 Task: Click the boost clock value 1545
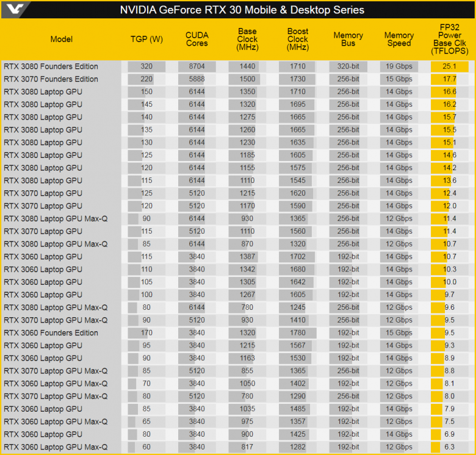[298, 181]
